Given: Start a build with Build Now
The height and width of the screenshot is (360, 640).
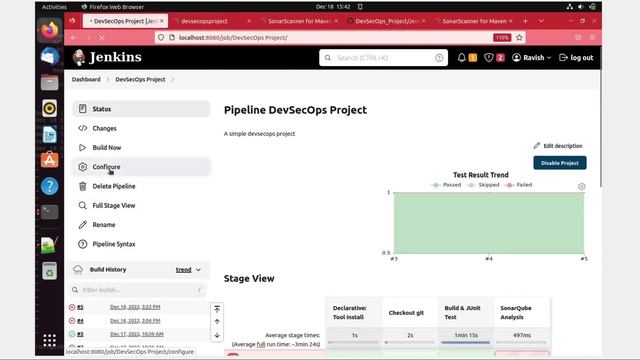Looking at the screenshot, I should click(141, 147).
